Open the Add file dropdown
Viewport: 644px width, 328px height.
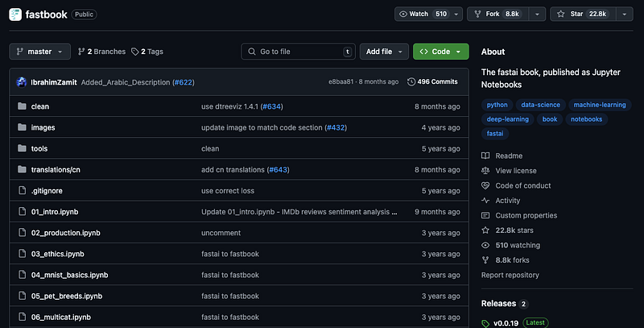(x=384, y=52)
